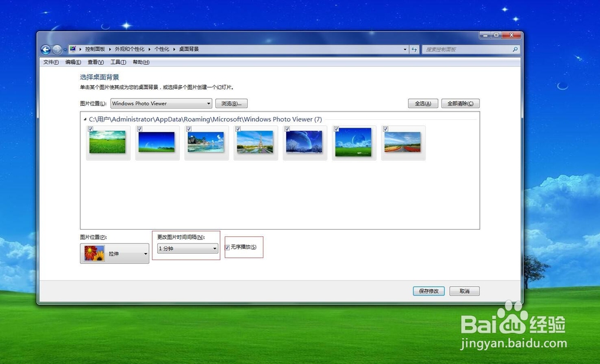The width and height of the screenshot is (600, 364).
Task: Open recent pages dropdown beside Forward arrow
Action: 65,50
